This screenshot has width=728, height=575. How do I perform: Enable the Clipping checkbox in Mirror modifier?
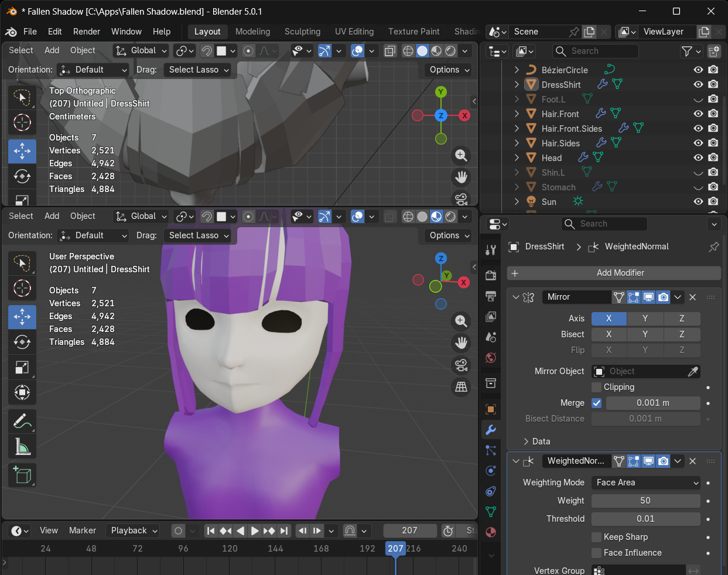[597, 387]
